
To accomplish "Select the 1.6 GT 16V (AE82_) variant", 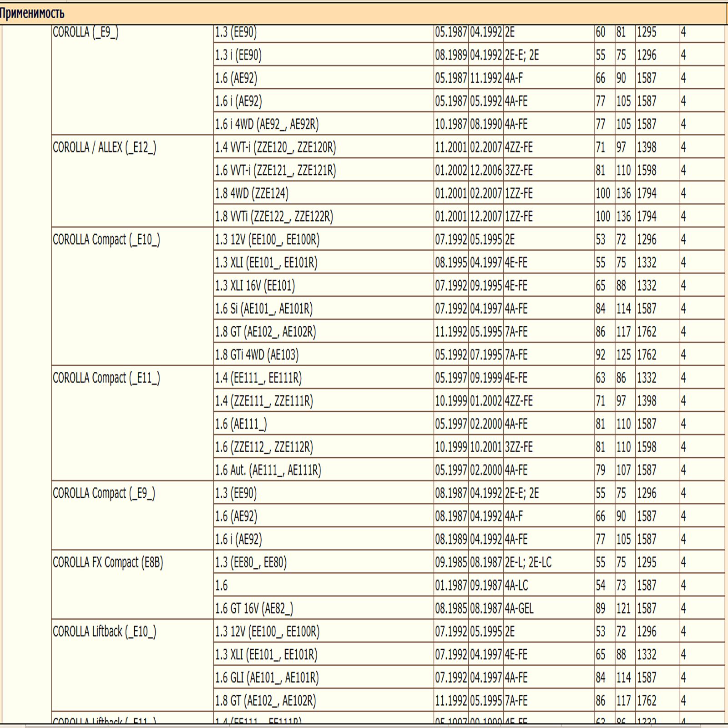I will click(254, 608).
